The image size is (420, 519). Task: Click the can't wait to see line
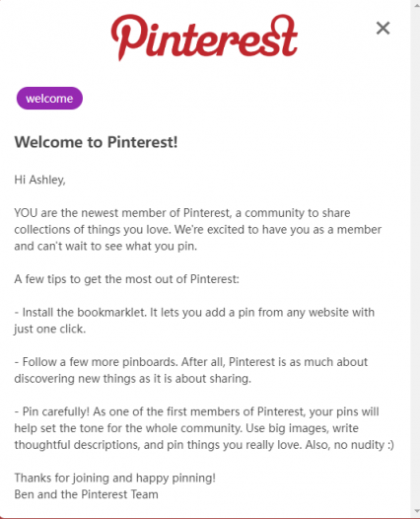coord(105,247)
